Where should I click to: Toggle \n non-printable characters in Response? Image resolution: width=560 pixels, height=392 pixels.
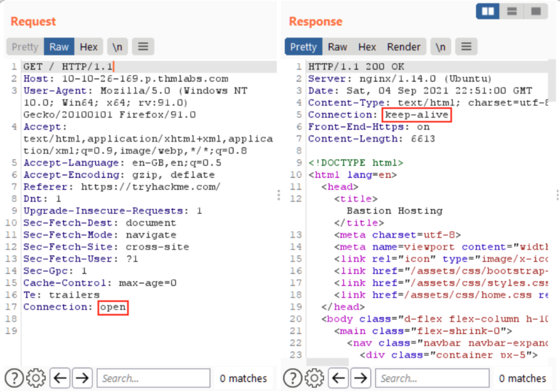coord(441,47)
